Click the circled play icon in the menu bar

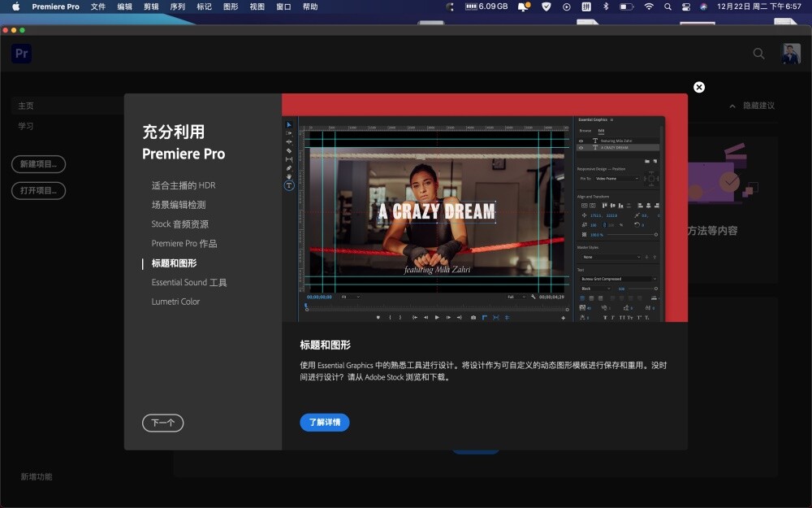[567, 7]
